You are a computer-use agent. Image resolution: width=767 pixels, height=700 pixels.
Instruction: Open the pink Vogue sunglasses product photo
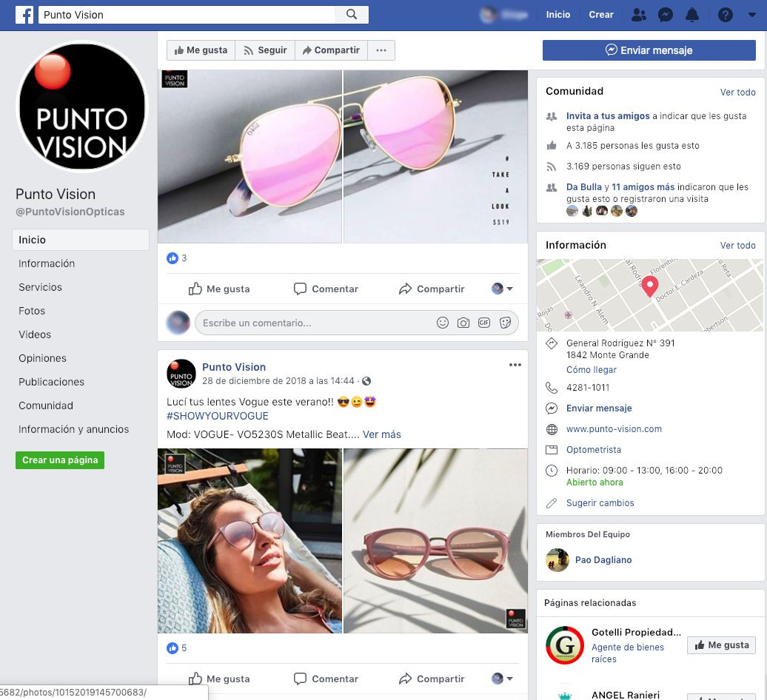[436, 541]
